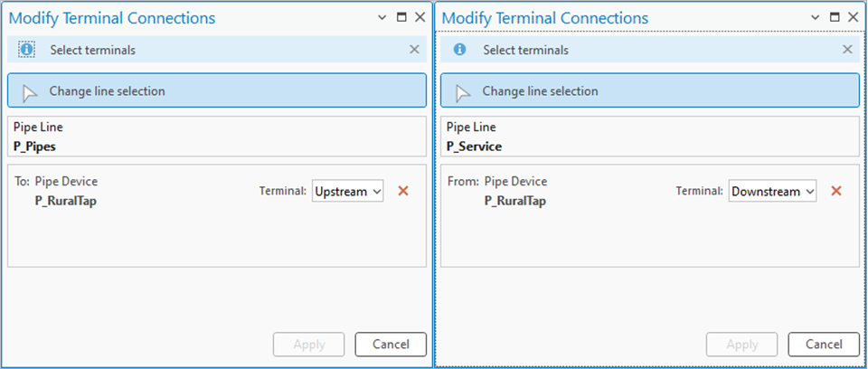The height and width of the screenshot is (369, 868).
Task: Select P_Pipes pipe line entry
Action: tap(36, 146)
